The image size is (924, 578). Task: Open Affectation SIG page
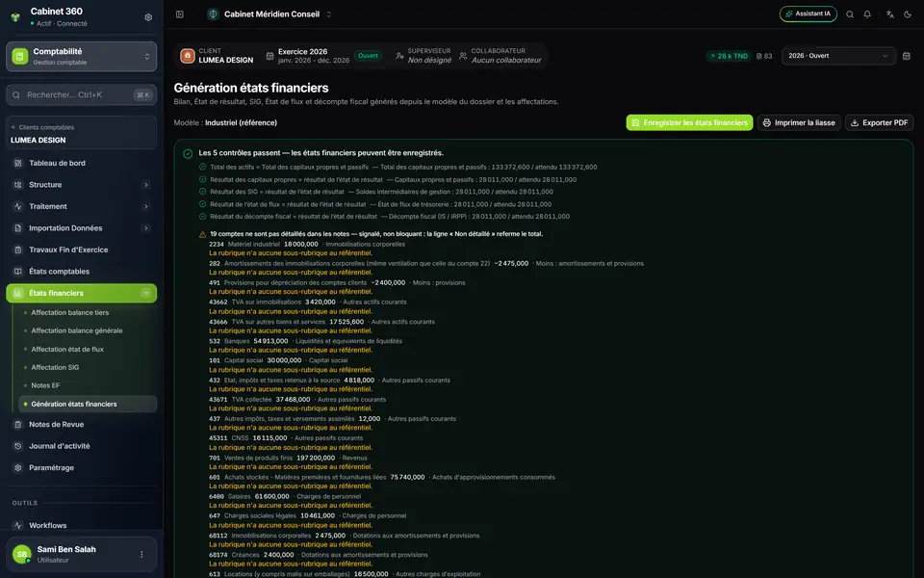(55, 367)
